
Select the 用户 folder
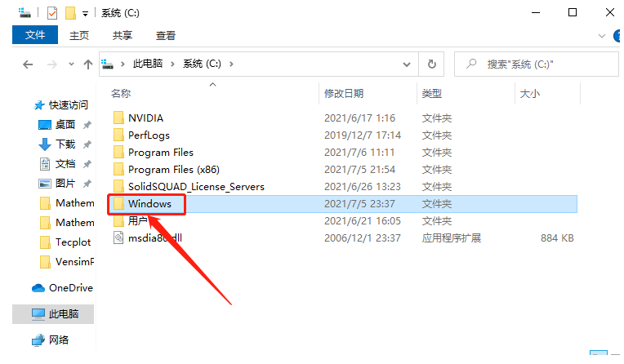click(138, 221)
